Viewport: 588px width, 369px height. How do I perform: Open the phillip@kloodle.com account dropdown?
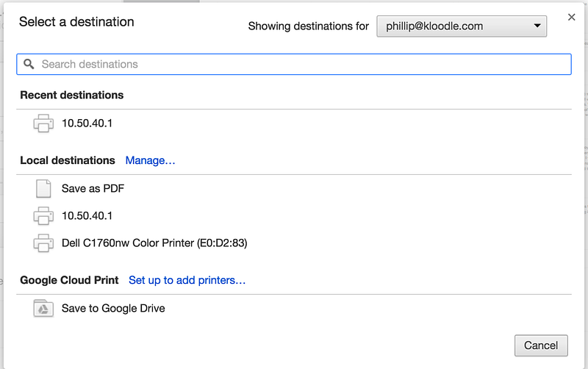pyautogui.click(x=461, y=26)
